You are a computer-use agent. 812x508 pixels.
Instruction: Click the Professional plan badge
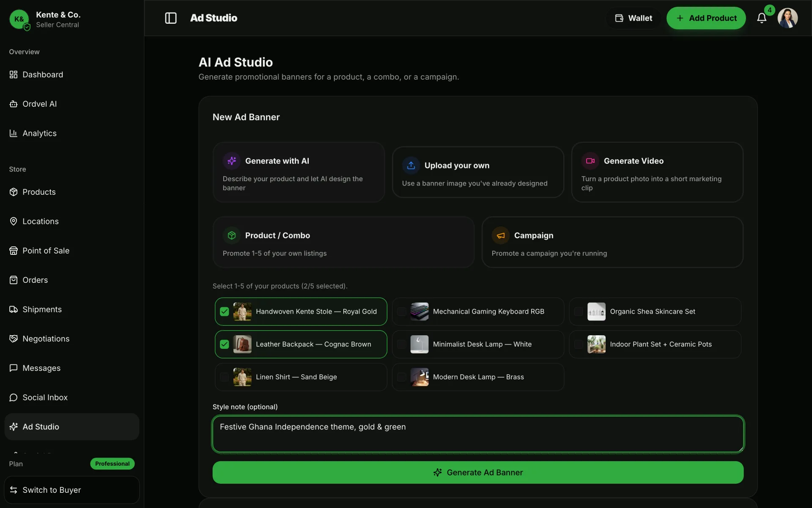point(112,464)
